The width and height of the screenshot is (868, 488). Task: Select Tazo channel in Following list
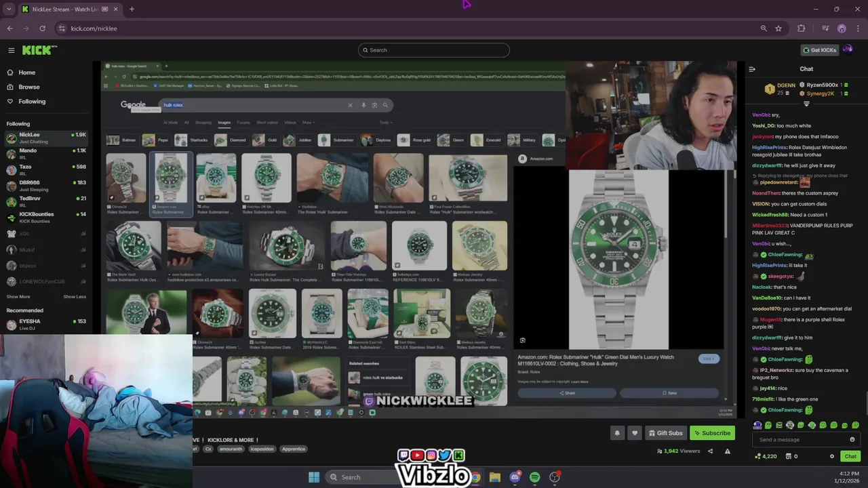coord(46,169)
